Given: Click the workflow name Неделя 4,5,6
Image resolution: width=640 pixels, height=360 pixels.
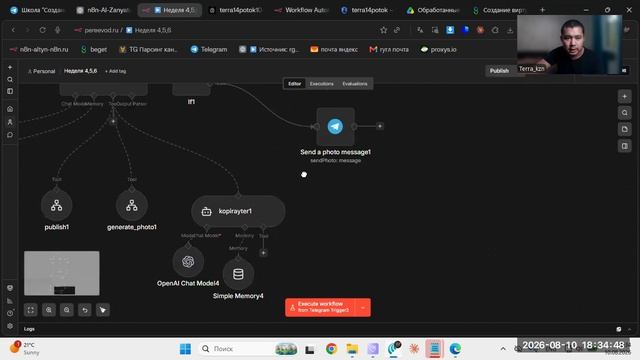Looking at the screenshot, I should [x=80, y=71].
